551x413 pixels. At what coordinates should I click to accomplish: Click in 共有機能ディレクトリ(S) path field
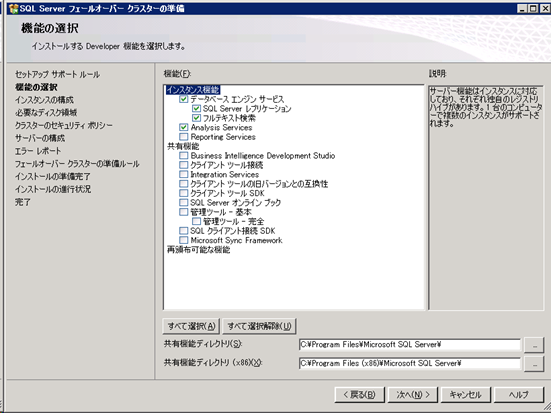(410, 345)
